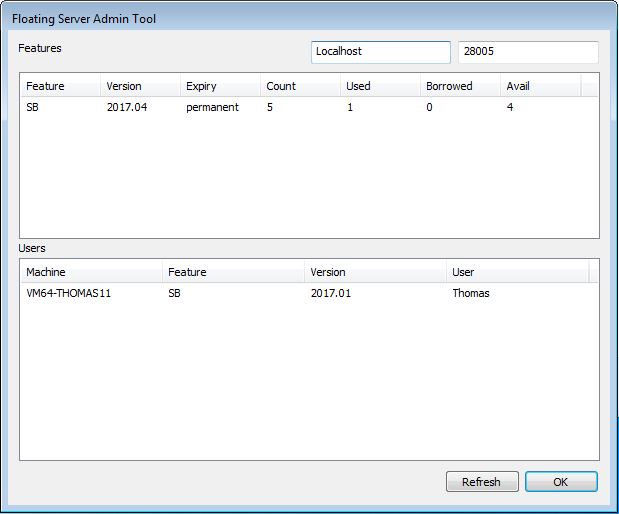The height and width of the screenshot is (514, 619).
Task: Sort features by Version column header
Action: (139, 86)
